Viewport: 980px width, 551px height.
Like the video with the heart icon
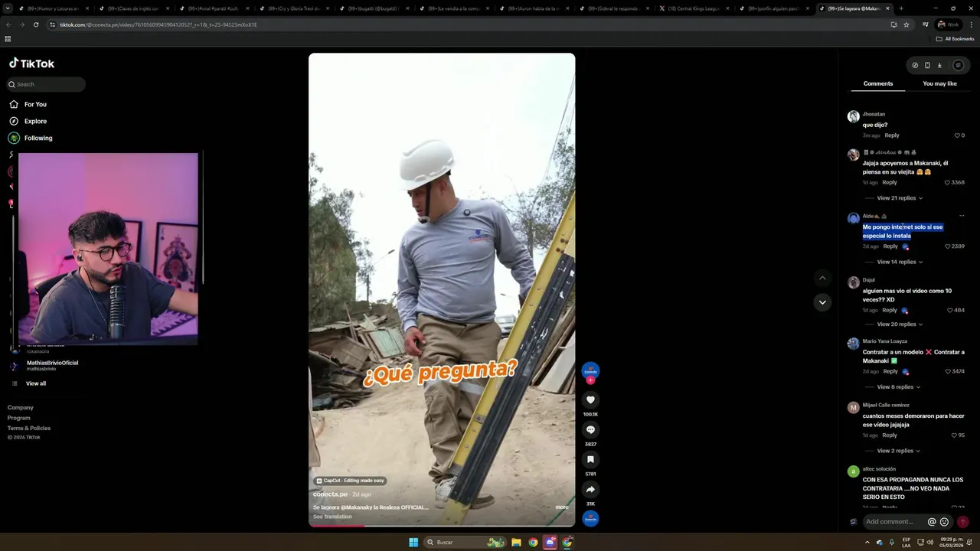point(590,399)
